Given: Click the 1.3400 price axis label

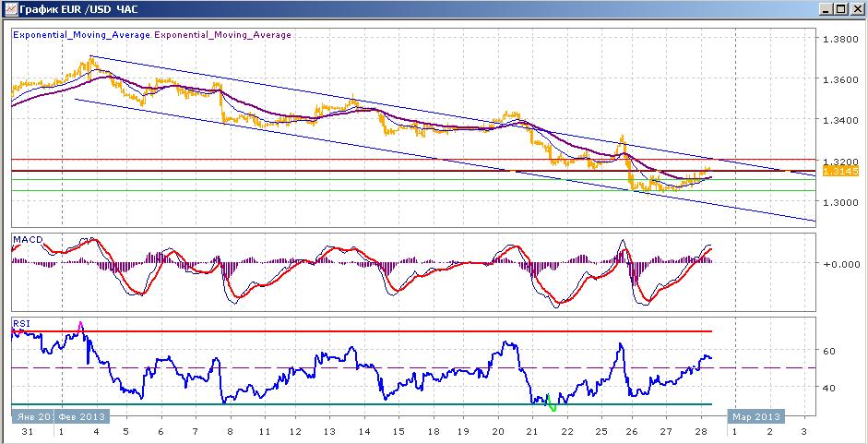Looking at the screenshot, I should [839, 120].
